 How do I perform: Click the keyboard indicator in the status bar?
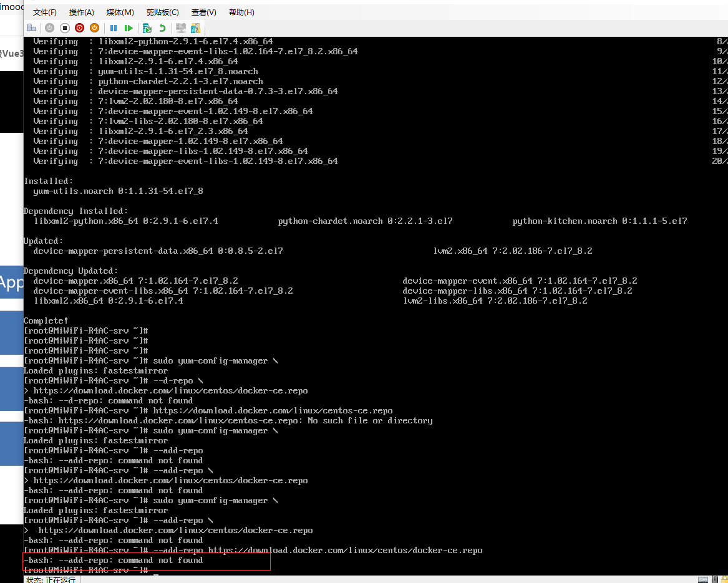(x=703, y=579)
